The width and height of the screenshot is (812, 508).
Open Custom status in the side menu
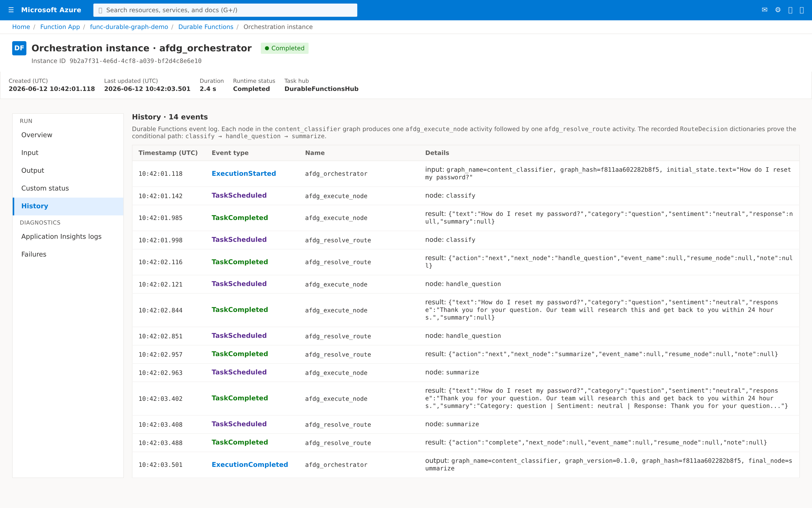pyautogui.click(x=68, y=188)
